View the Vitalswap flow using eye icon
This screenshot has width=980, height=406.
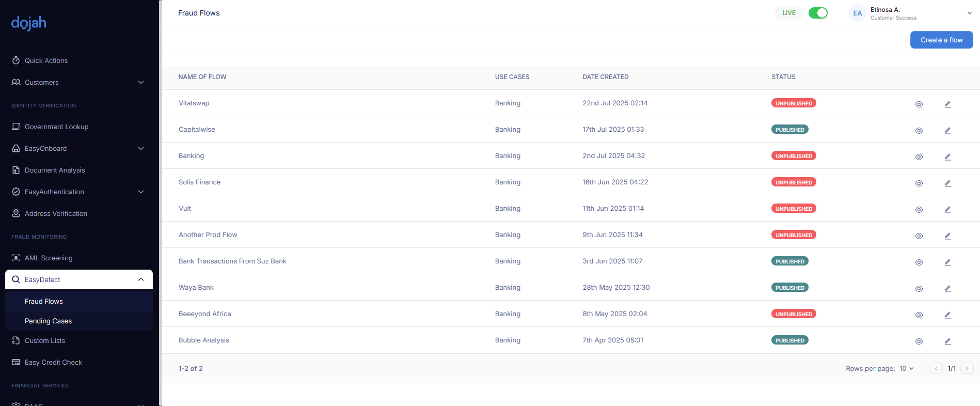tap(919, 104)
